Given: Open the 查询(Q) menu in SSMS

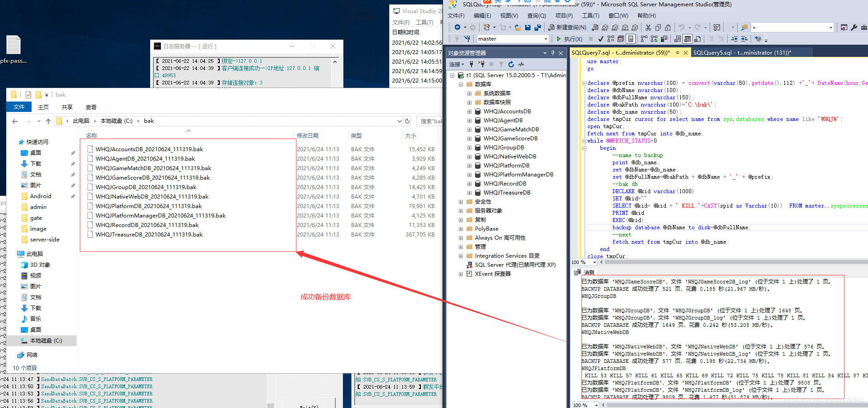Looking at the screenshot, I should click(536, 16).
